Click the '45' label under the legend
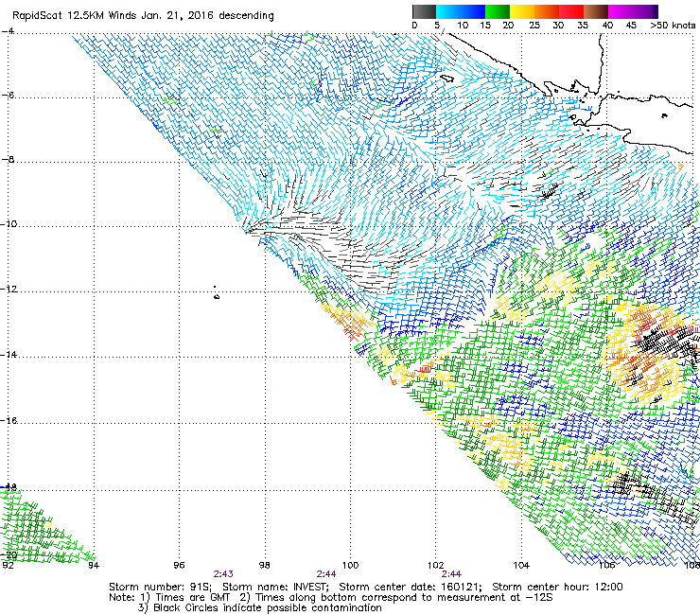 (x=631, y=26)
